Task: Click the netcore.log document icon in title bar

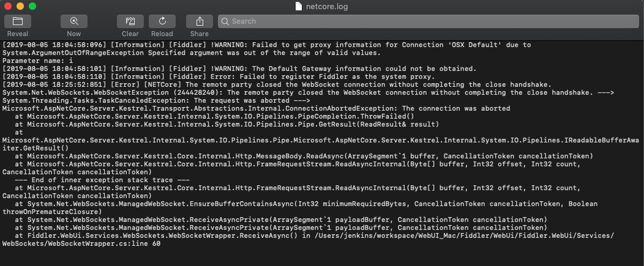Action: [299, 6]
